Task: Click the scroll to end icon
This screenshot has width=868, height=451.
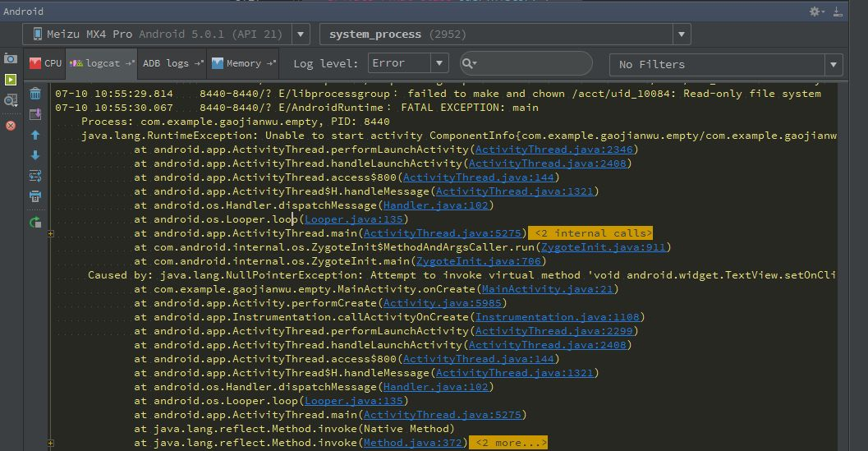Action: pos(35,113)
